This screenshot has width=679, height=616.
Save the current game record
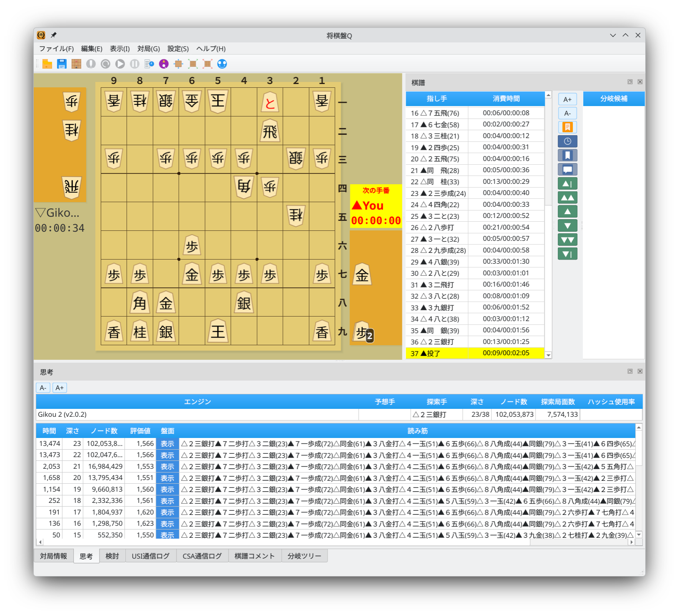pyautogui.click(x=62, y=64)
